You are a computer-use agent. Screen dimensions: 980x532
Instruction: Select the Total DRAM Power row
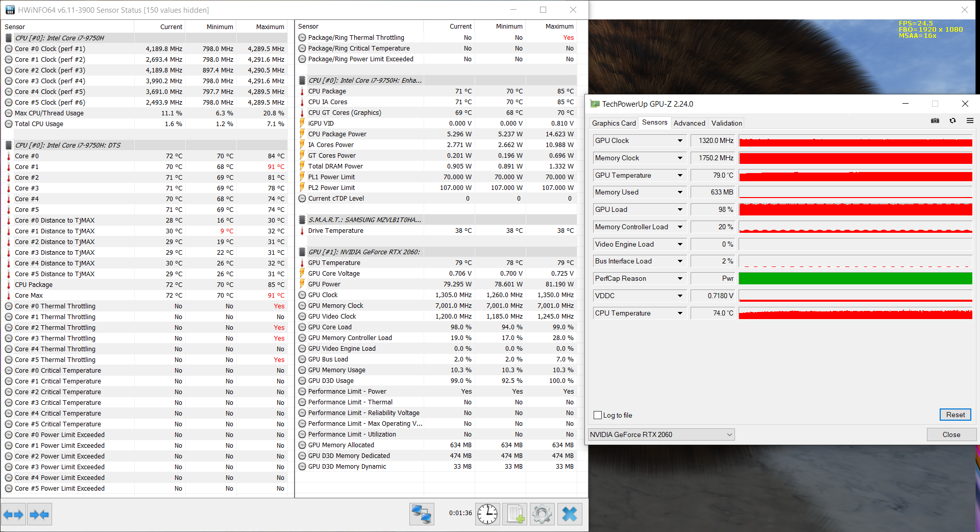[x=437, y=166]
